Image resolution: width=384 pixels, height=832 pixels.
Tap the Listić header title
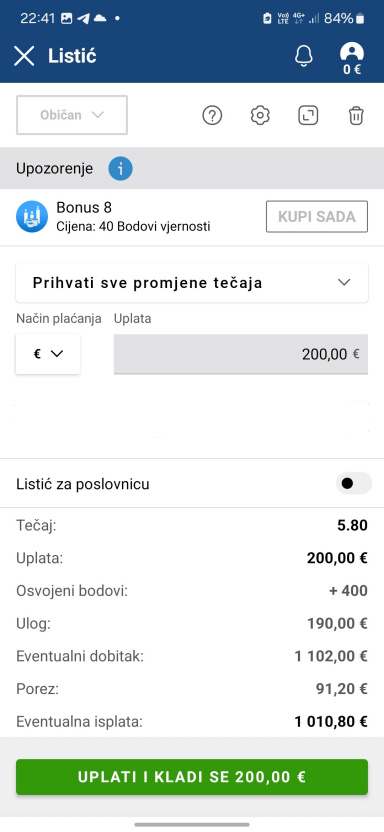click(72, 56)
